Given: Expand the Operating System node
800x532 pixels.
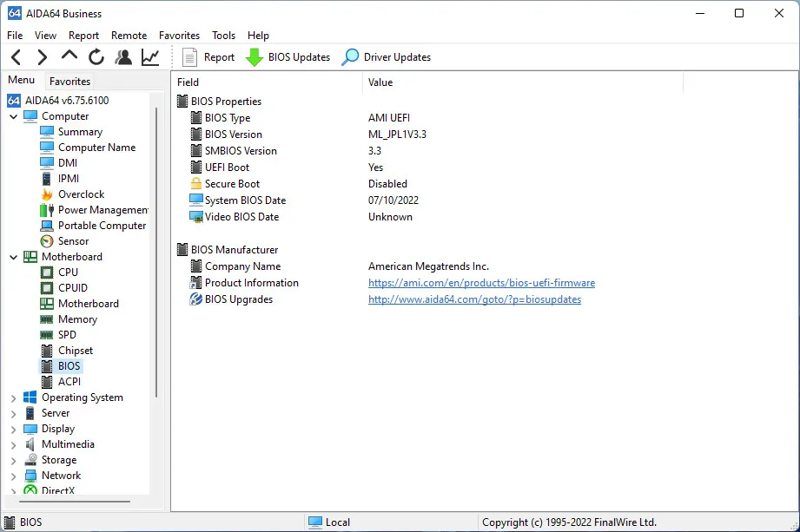Looking at the screenshot, I should point(13,397).
